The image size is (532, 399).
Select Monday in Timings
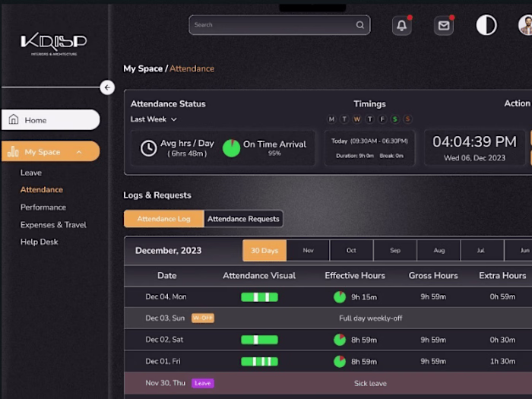[x=331, y=119]
